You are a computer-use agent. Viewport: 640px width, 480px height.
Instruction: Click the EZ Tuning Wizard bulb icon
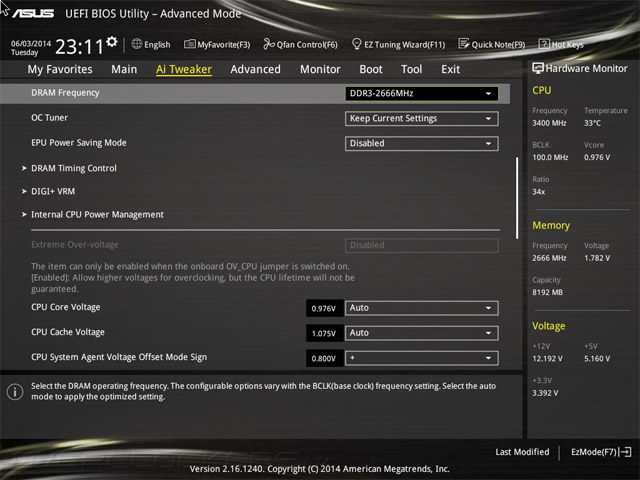coord(356,44)
